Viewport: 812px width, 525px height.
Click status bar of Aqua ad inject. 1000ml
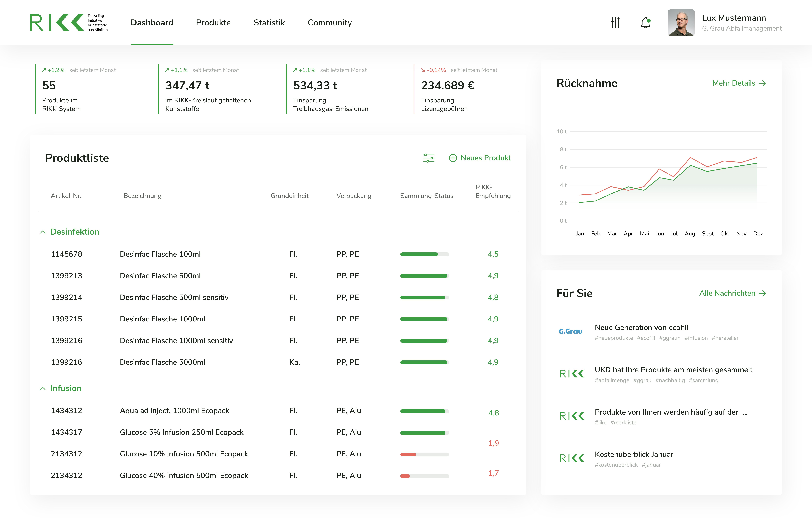(425, 411)
